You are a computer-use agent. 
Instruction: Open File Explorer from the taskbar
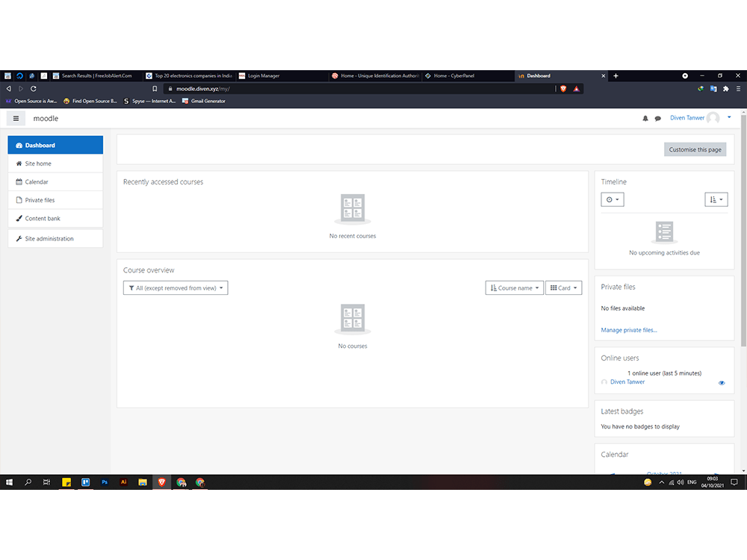tap(143, 482)
